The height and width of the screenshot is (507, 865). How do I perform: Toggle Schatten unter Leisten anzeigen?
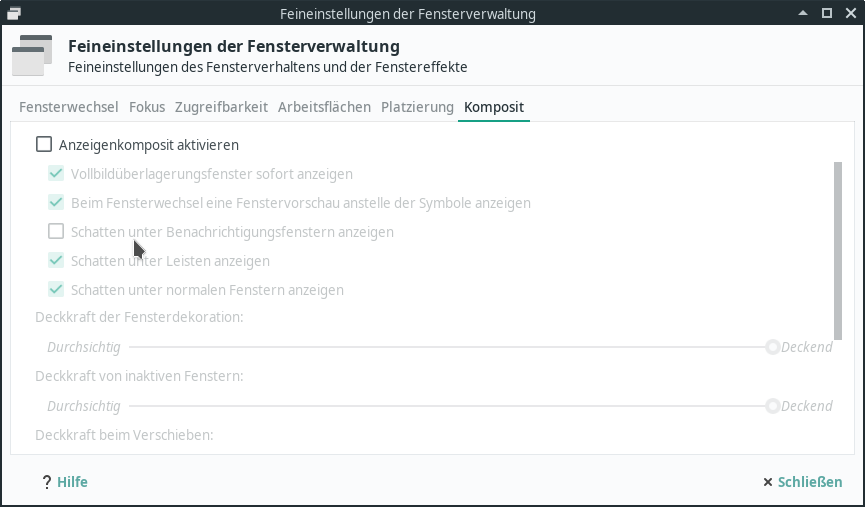[x=57, y=261]
